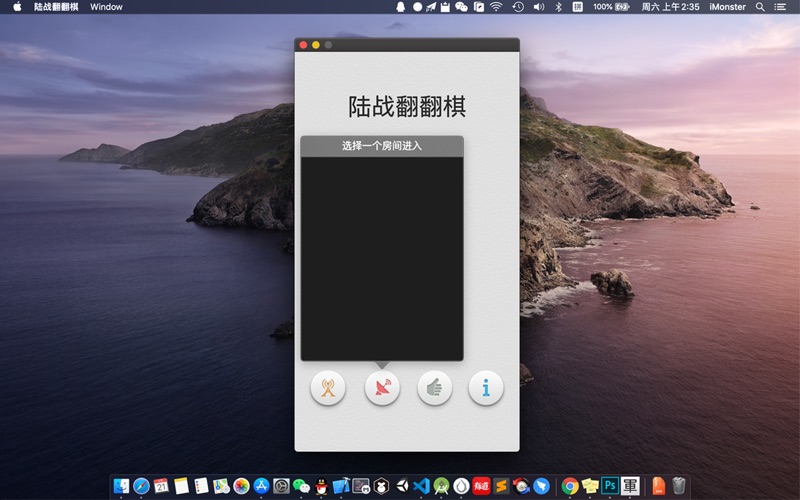
Task: Open the Time Machine menu bar icon
Action: [517, 7]
